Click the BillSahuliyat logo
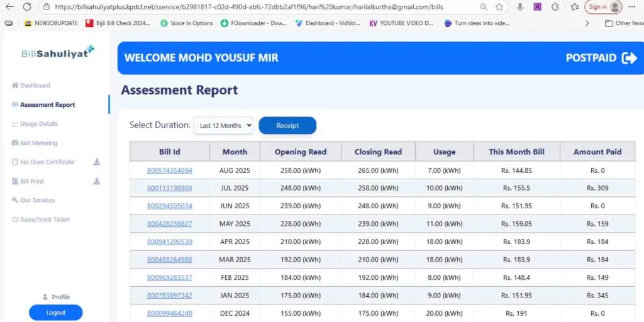The image size is (644, 322). (x=57, y=53)
